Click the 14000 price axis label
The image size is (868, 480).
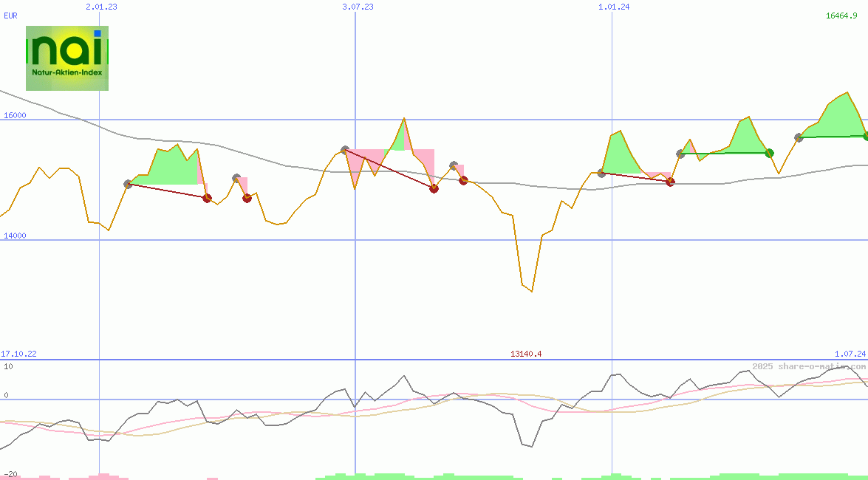[x=15, y=236]
